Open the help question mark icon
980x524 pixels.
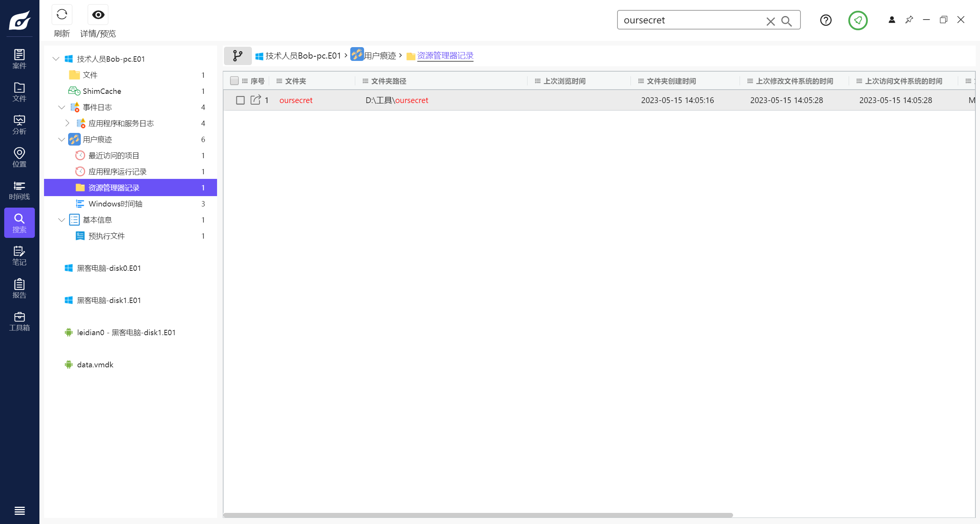click(825, 20)
